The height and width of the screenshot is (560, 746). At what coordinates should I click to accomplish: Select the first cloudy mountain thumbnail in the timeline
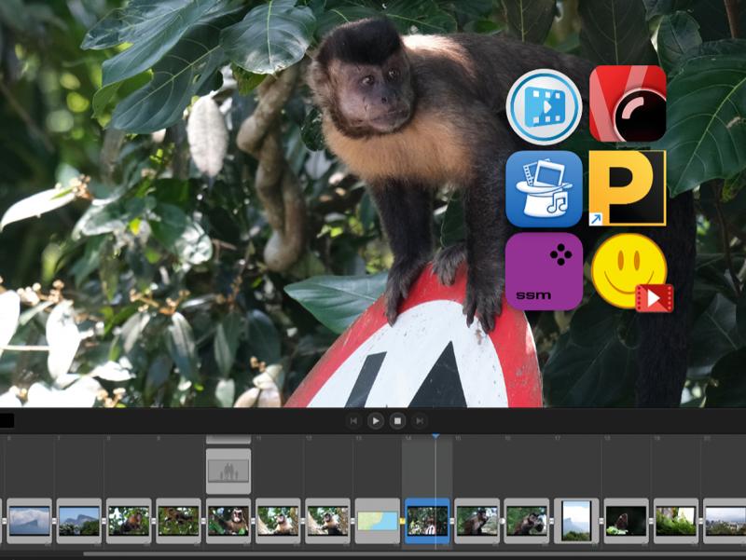29,521
